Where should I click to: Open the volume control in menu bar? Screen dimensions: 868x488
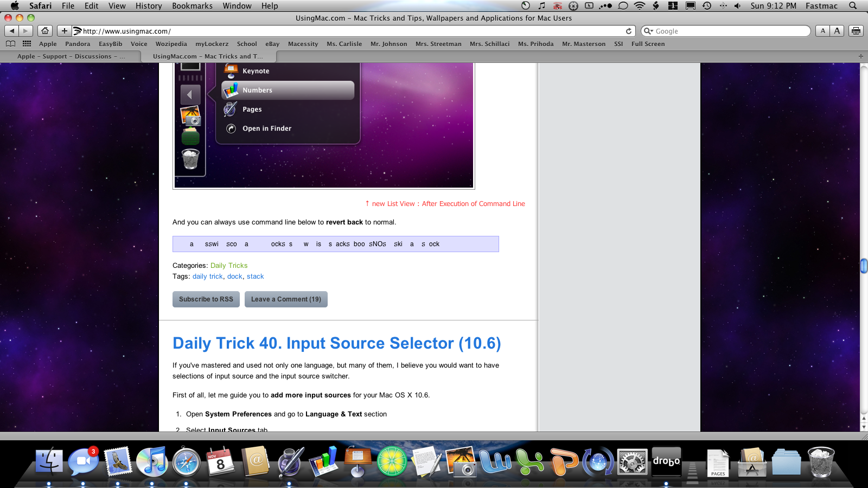737,6
